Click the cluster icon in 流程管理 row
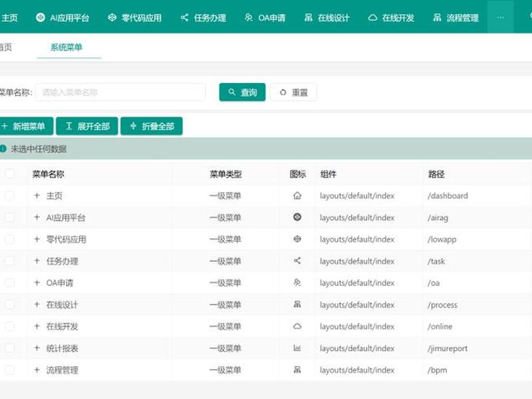 click(297, 370)
